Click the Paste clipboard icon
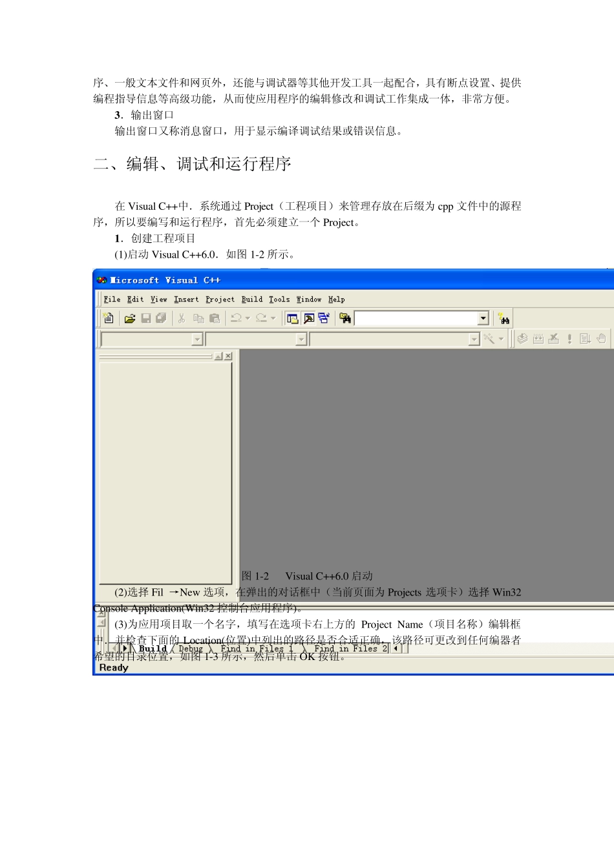The width and height of the screenshot is (614, 868). [215, 318]
